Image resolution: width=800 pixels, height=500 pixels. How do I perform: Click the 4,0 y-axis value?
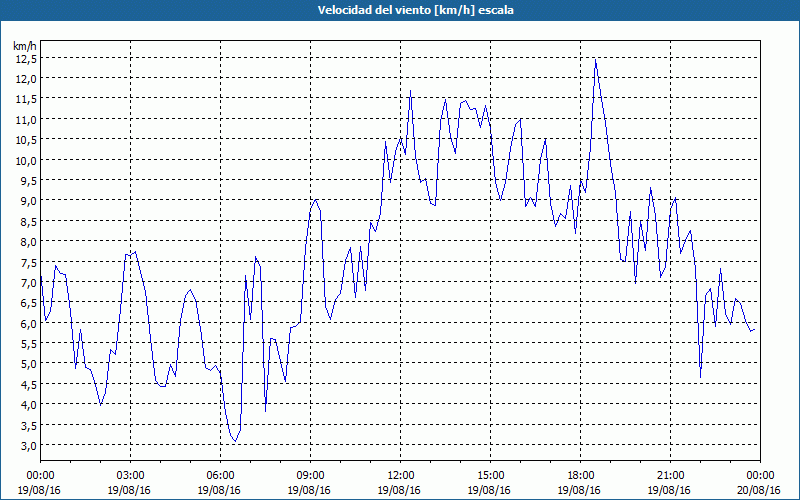[29, 405]
